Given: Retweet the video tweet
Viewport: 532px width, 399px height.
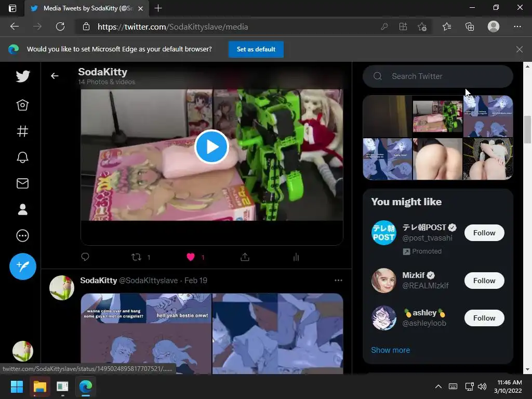Looking at the screenshot, I should pos(137,257).
